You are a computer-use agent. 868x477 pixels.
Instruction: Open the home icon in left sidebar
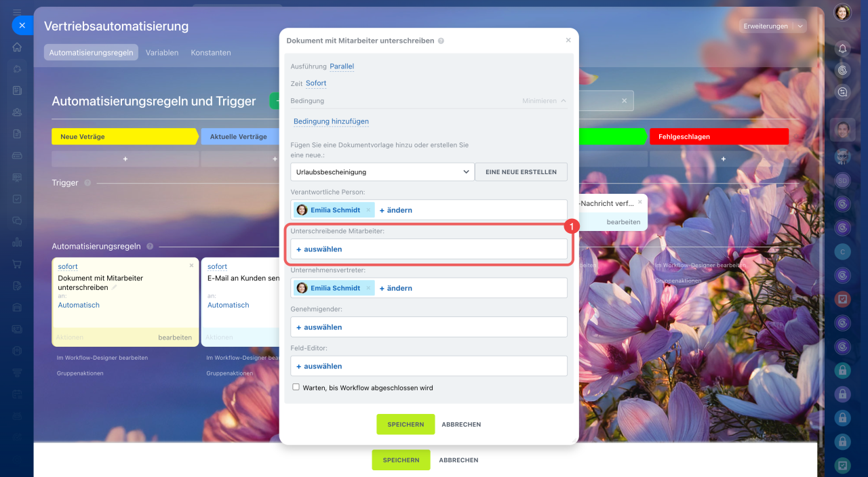point(17,47)
